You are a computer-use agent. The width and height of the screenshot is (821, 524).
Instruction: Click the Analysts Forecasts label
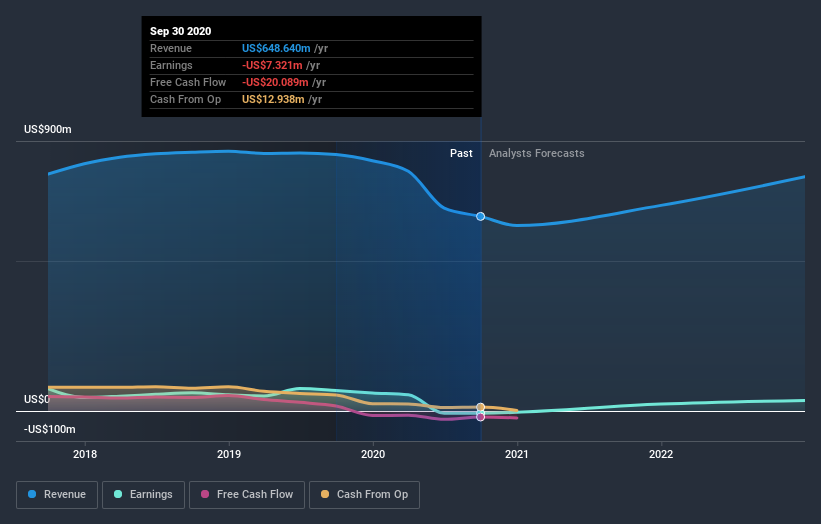[537, 153]
